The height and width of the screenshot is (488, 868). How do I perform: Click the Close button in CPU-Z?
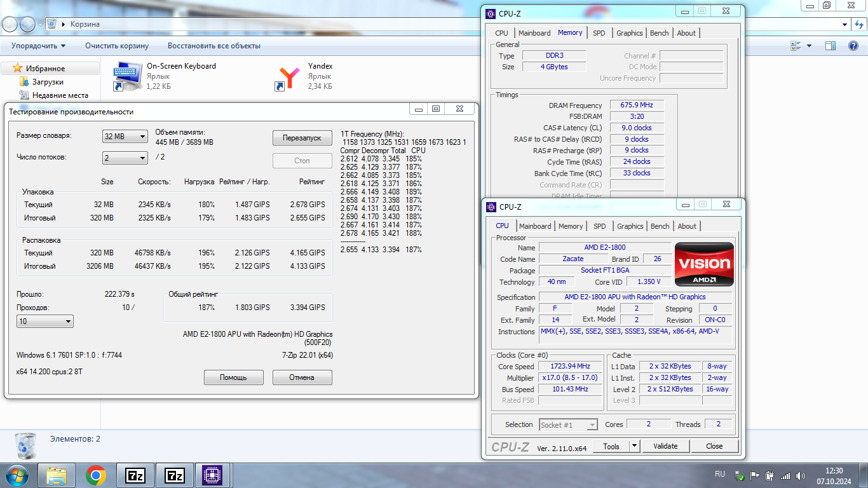(x=715, y=446)
